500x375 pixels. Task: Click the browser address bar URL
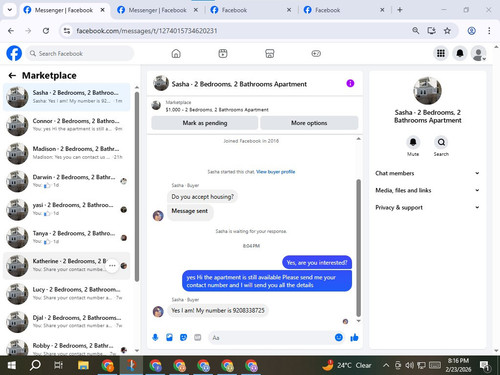pos(147,31)
